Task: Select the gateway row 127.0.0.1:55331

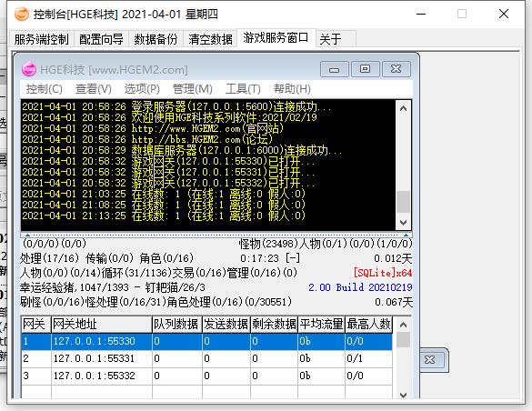Action: click(x=206, y=358)
